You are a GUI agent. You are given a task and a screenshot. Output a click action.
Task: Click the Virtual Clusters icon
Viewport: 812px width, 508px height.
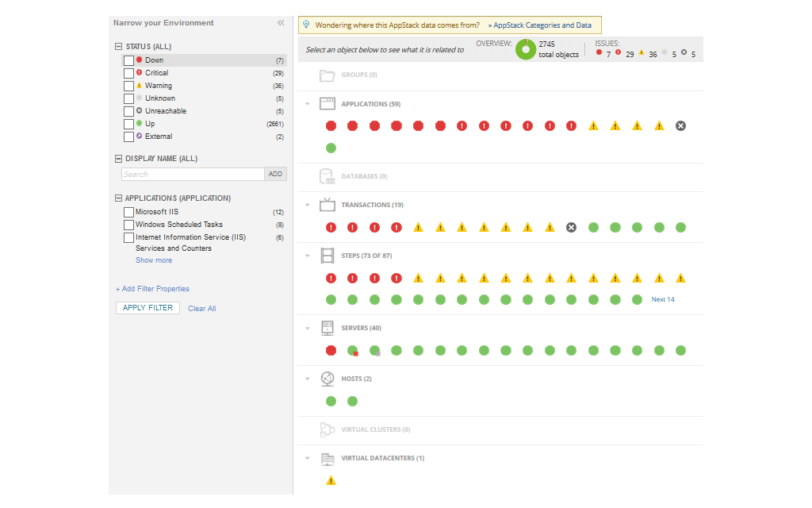pyautogui.click(x=327, y=429)
